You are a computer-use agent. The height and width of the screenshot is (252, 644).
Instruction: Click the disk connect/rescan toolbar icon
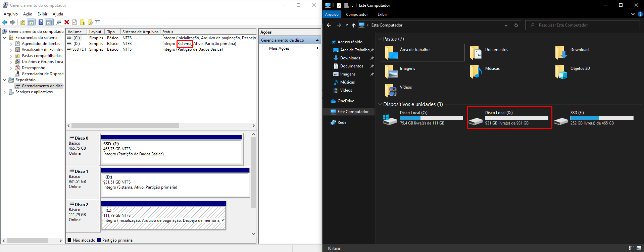pyautogui.click(x=59, y=22)
